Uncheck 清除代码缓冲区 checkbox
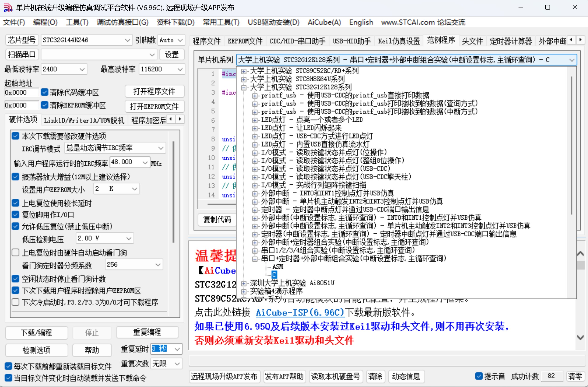This screenshot has height=387, width=588. click(x=45, y=92)
